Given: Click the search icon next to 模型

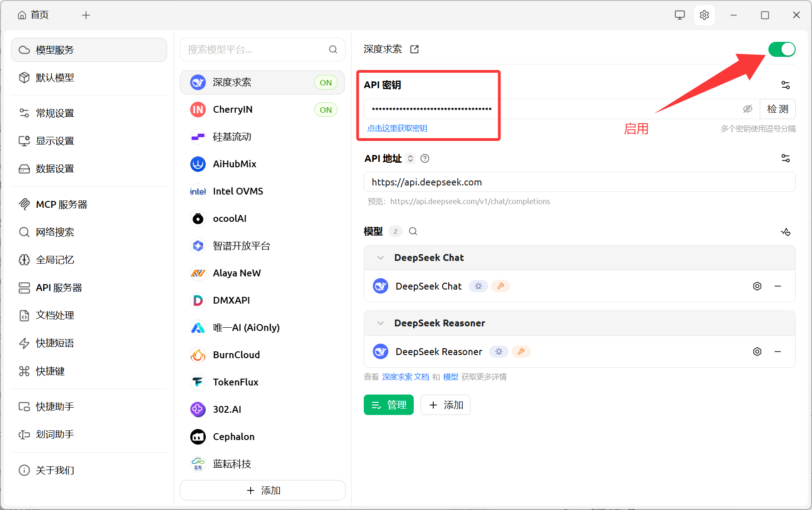Looking at the screenshot, I should point(413,231).
